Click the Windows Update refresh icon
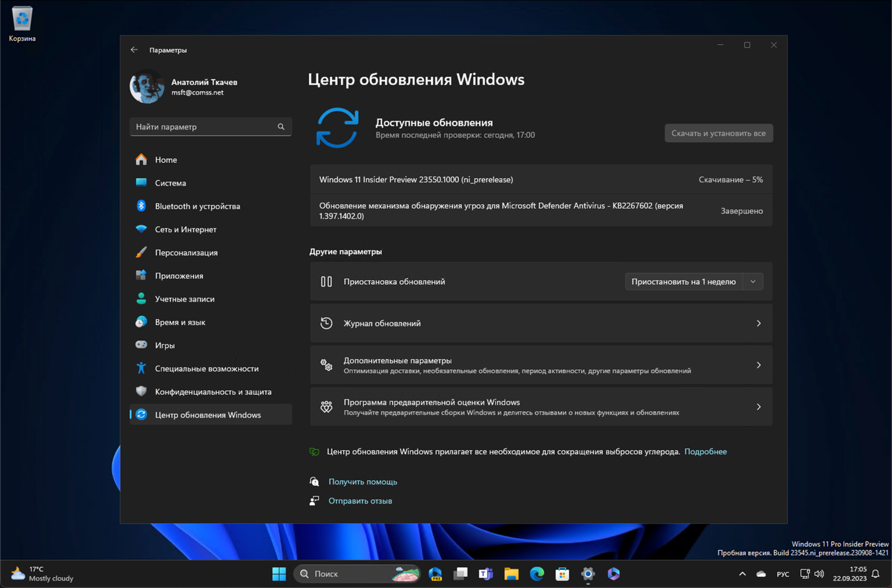The image size is (892, 588). (x=338, y=127)
